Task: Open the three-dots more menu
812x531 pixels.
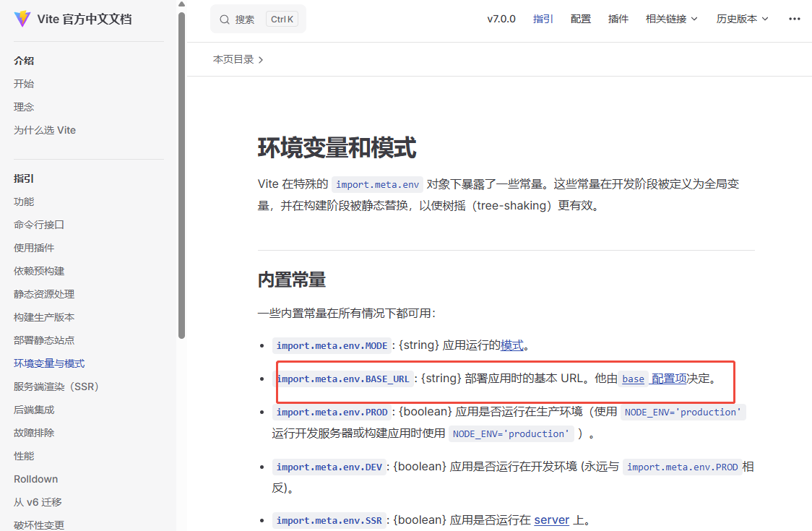Action: click(795, 20)
